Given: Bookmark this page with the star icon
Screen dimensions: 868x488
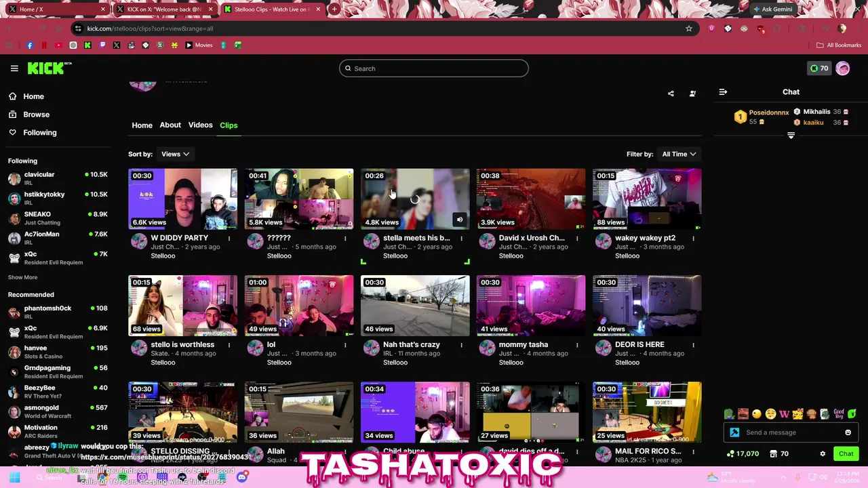Looking at the screenshot, I should (x=689, y=28).
